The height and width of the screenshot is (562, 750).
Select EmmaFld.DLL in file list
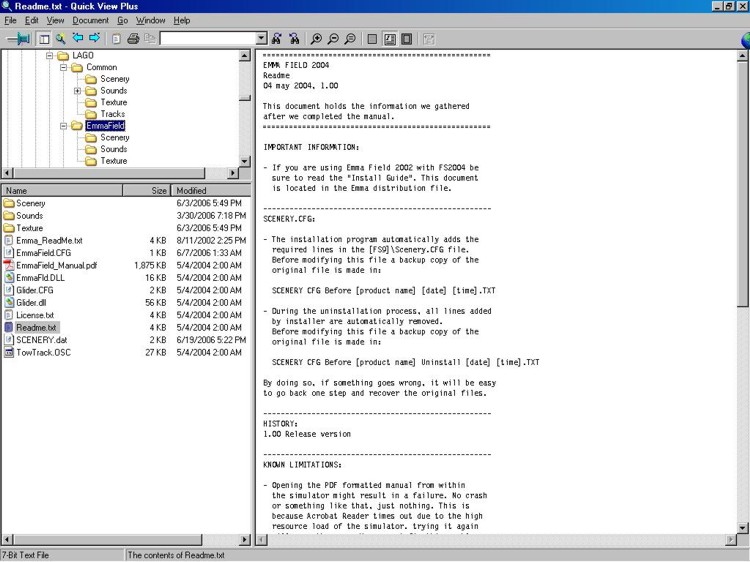[x=40, y=278]
